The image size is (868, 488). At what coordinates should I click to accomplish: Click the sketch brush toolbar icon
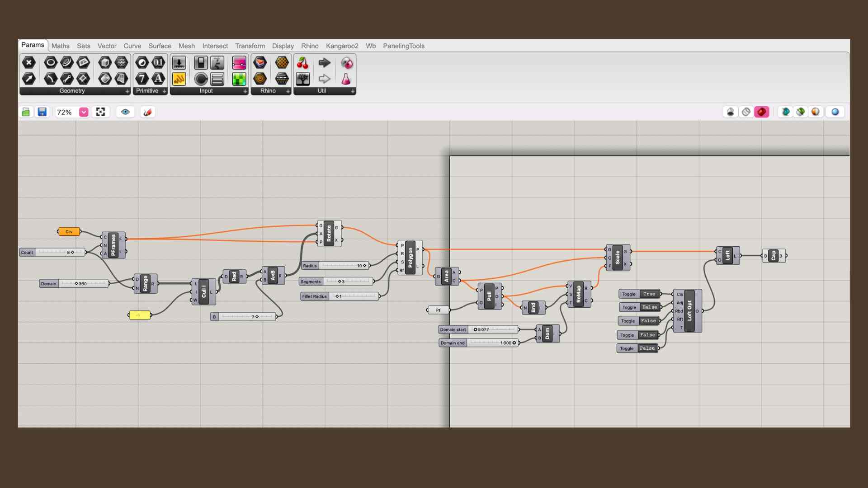pos(147,112)
